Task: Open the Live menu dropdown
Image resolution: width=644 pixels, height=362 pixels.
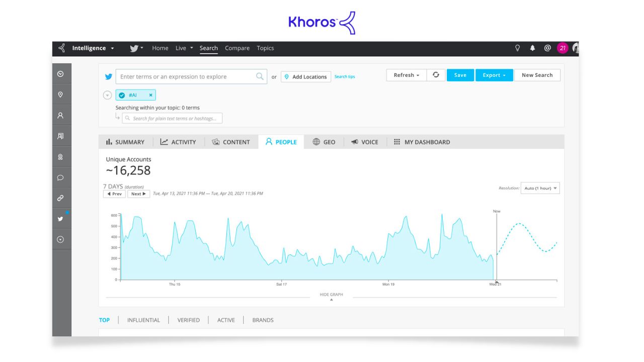Action: tap(184, 48)
